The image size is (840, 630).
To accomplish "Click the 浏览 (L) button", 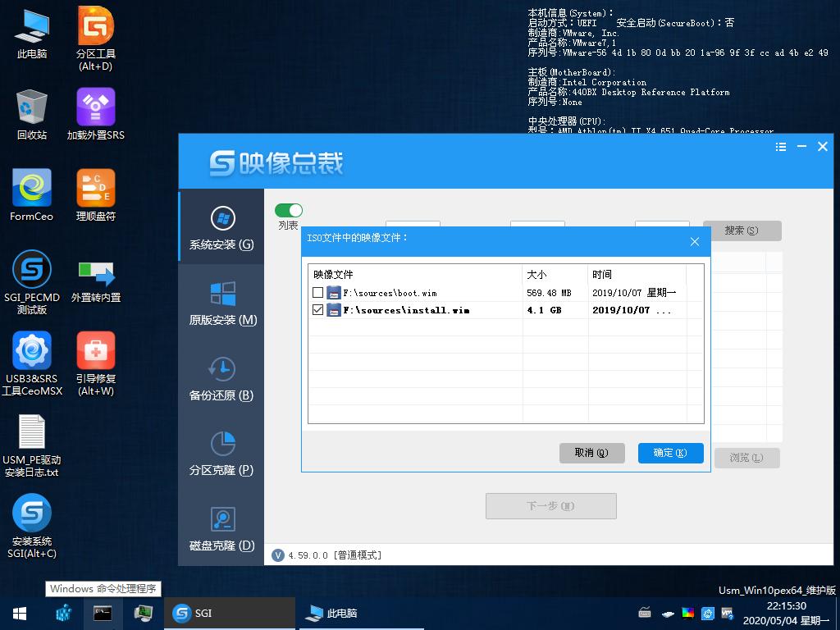I will 746,458.
